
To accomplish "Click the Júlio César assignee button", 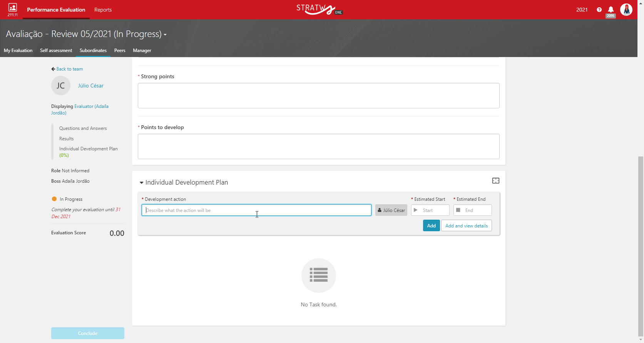I will pos(391,210).
